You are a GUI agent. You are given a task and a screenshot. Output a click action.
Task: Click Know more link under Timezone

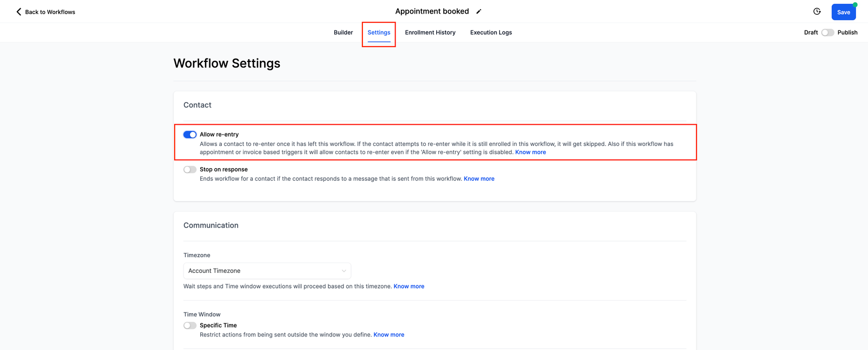pos(409,287)
